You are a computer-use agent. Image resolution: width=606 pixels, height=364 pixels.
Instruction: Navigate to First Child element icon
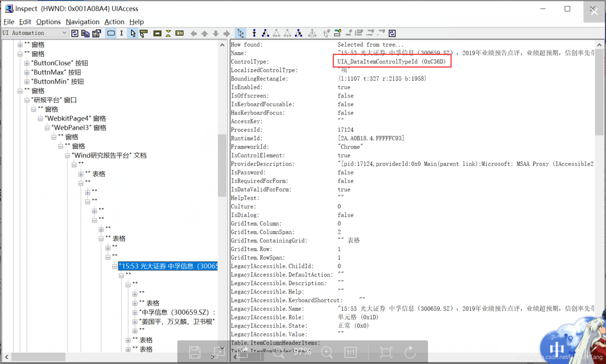(x=266, y=33)
